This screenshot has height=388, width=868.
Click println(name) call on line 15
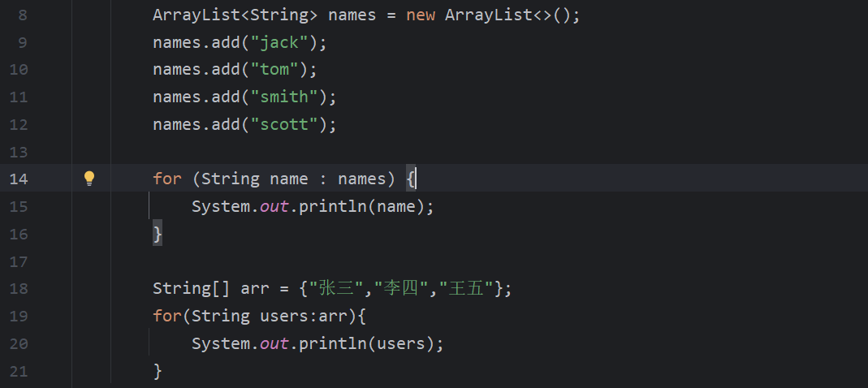[x=361, y=206]
